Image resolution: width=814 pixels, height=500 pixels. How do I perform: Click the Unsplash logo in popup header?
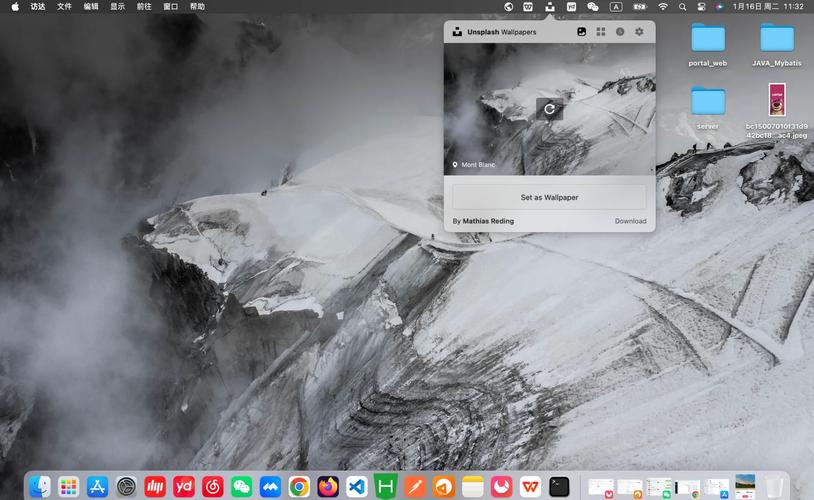pyautogui.click(x=457, y=32)
